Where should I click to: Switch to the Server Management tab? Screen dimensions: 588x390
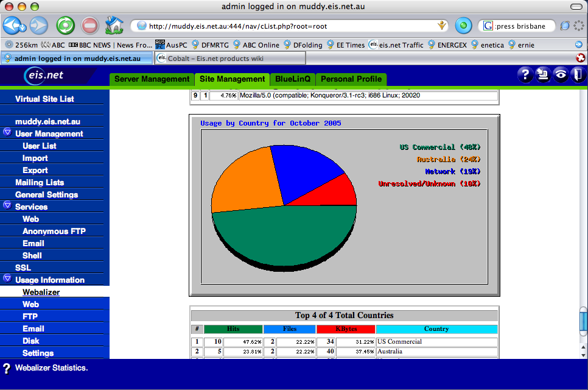[x=152, y=79]
